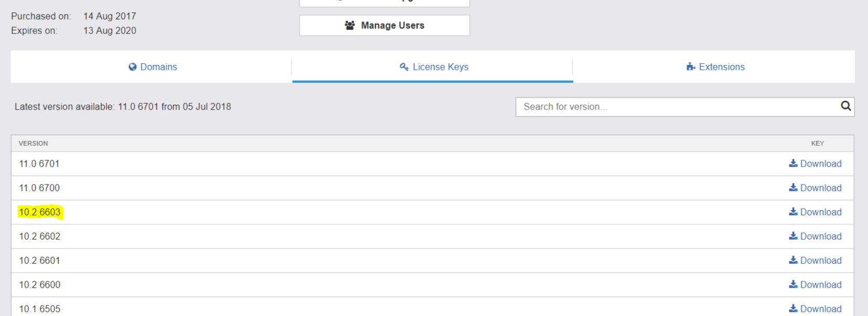This screenshot has width=868, height=316.
Task: Click the globe icon beside Domains
Action: [x=133, y=67]
